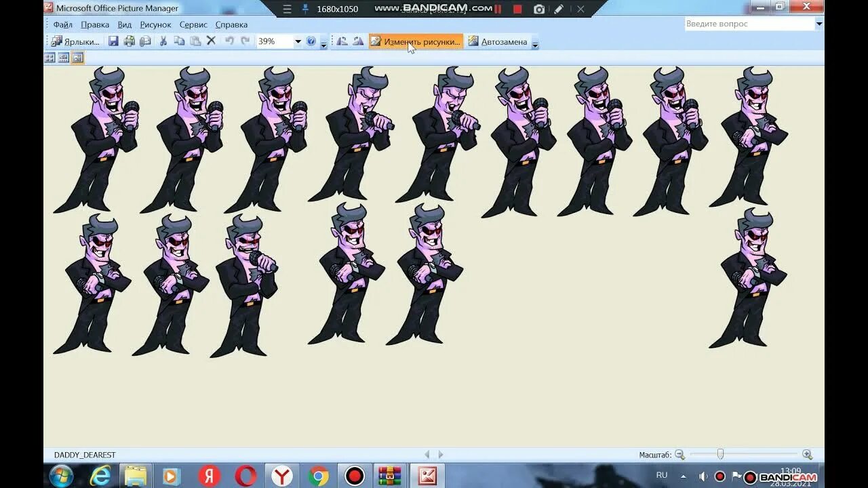Click the 39% zoom value field
Viewport: 868px width, 488px height.
pyautogui.click(x=274, y=41)
